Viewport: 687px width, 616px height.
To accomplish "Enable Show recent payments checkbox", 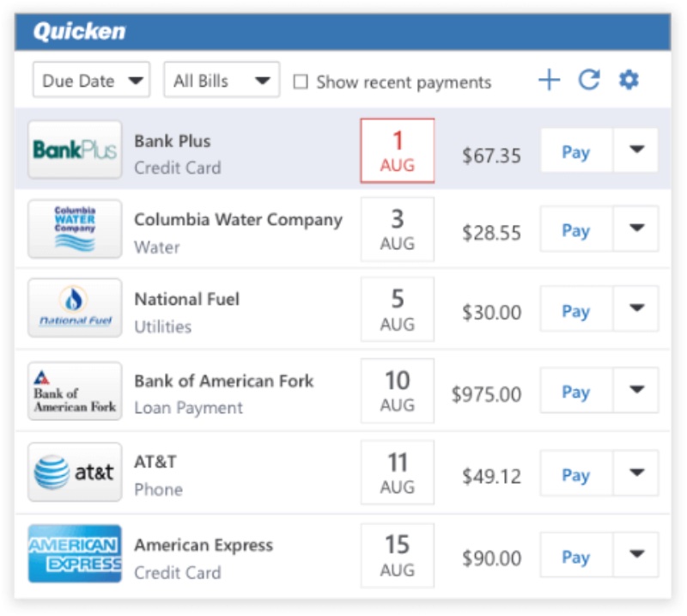I will point(301,82).
